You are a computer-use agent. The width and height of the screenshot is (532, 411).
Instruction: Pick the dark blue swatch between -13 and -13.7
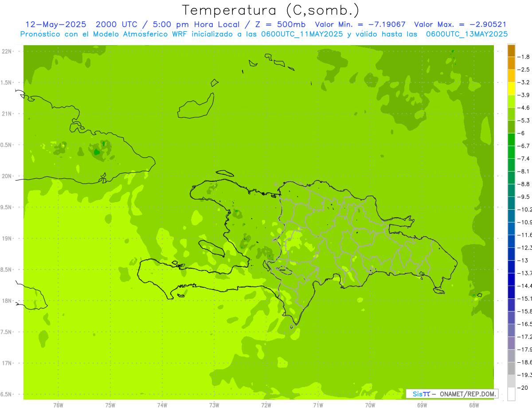click(511, 266)
